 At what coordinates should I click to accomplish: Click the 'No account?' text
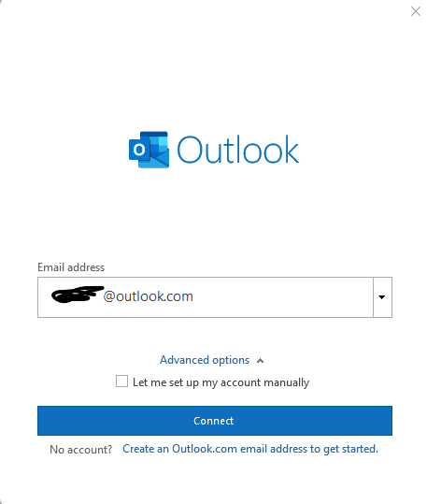(x=80, y=450)
